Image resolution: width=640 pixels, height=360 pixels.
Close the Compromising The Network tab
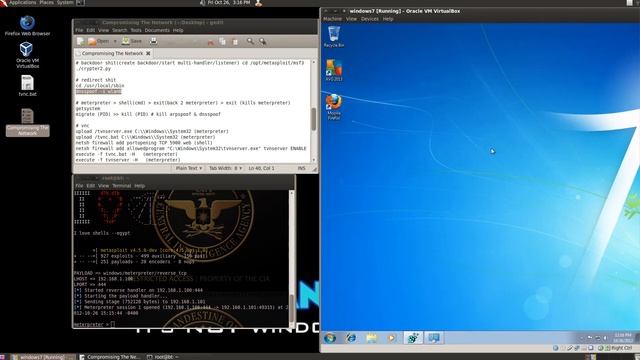coord(148,53)
